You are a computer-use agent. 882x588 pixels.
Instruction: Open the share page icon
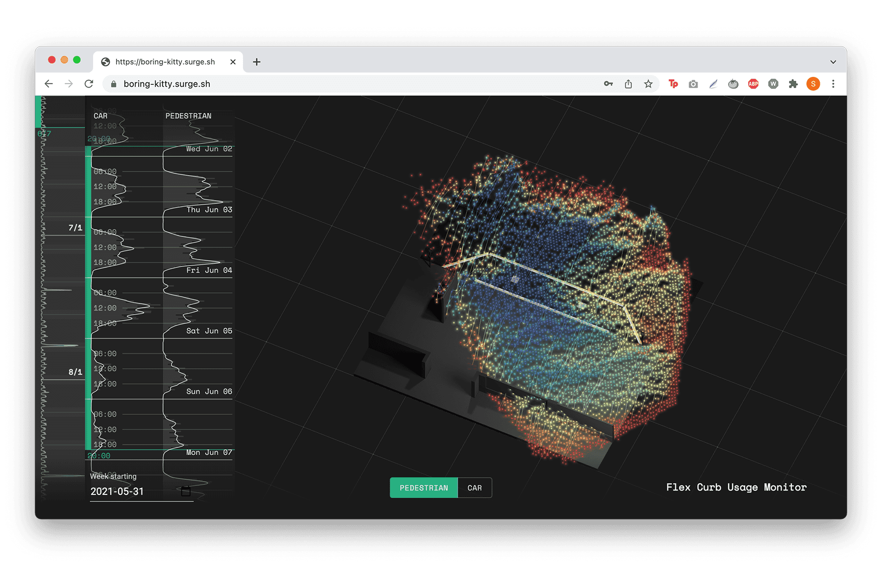point(628,84)
